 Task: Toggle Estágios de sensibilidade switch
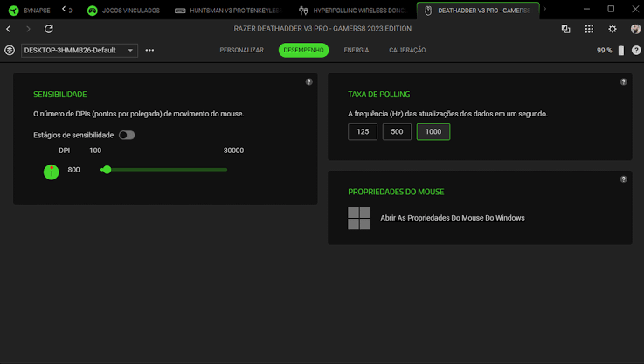click(x=127, y=135)
